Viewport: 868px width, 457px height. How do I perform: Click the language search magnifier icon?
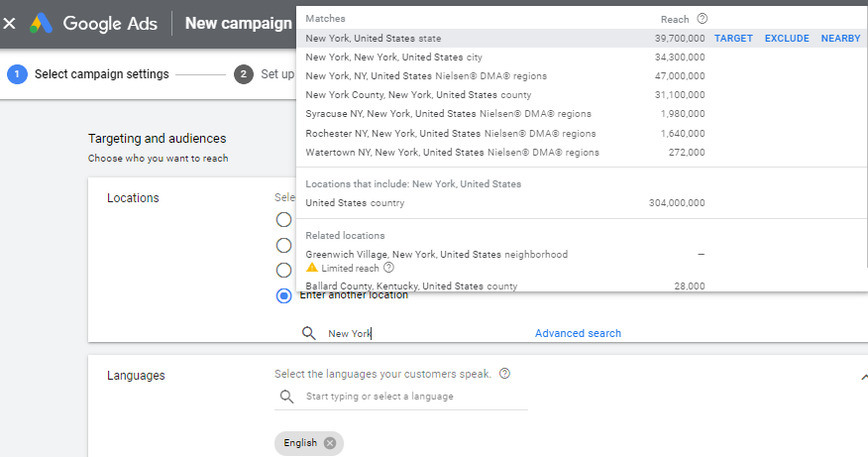click(x=286, y=397)
